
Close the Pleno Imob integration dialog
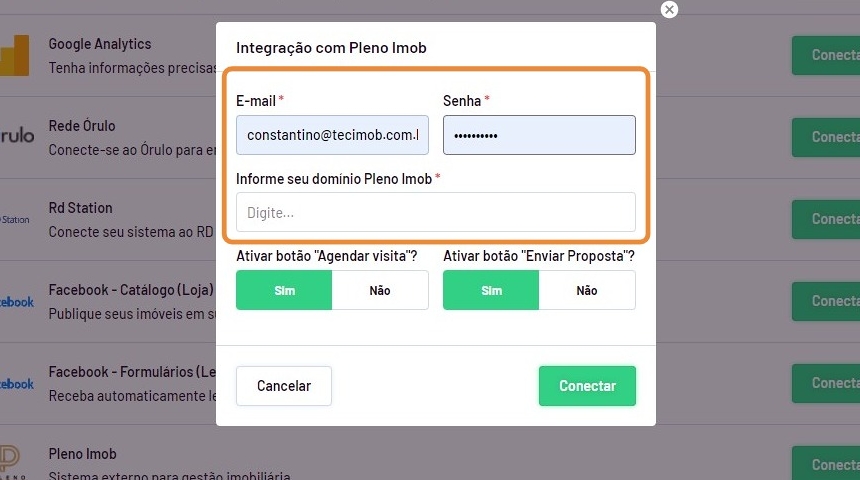click(x=669, y=10)
